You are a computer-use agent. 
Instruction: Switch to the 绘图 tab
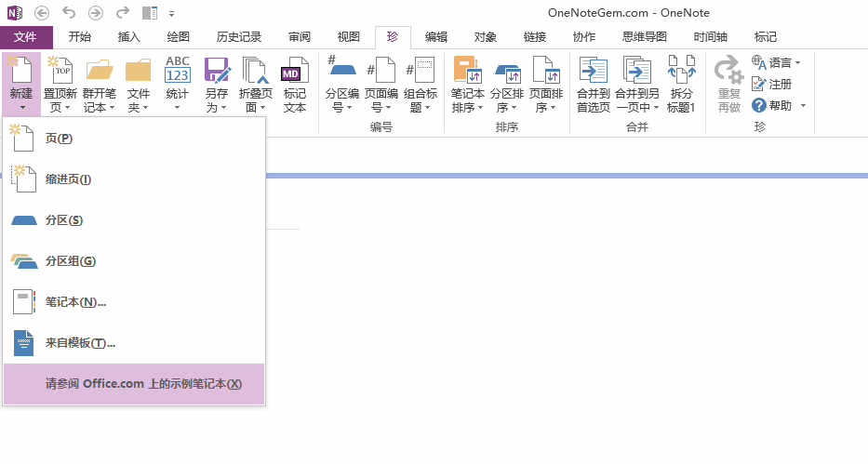[179, 37]
